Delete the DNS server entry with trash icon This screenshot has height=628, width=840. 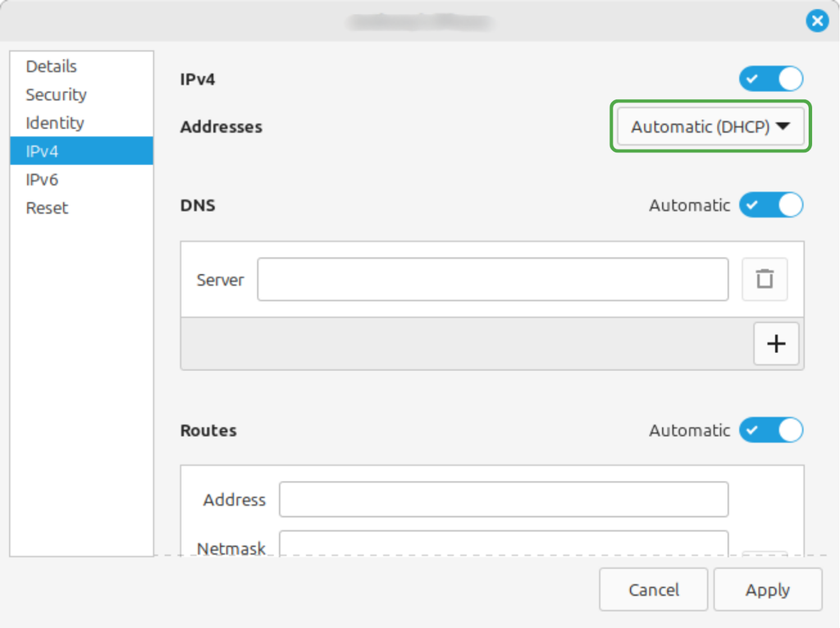pos(765,279)
